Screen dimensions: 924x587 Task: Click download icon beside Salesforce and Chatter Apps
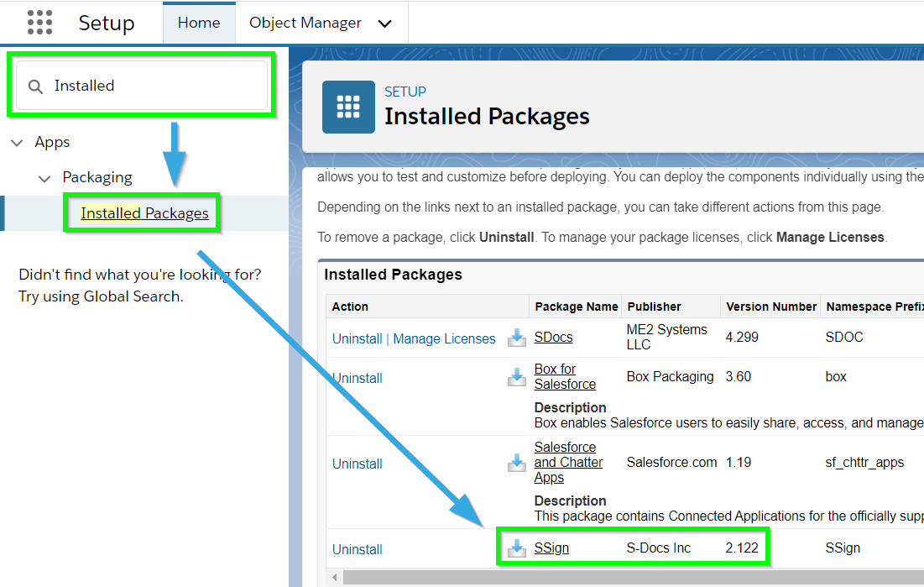coord(517,463)
